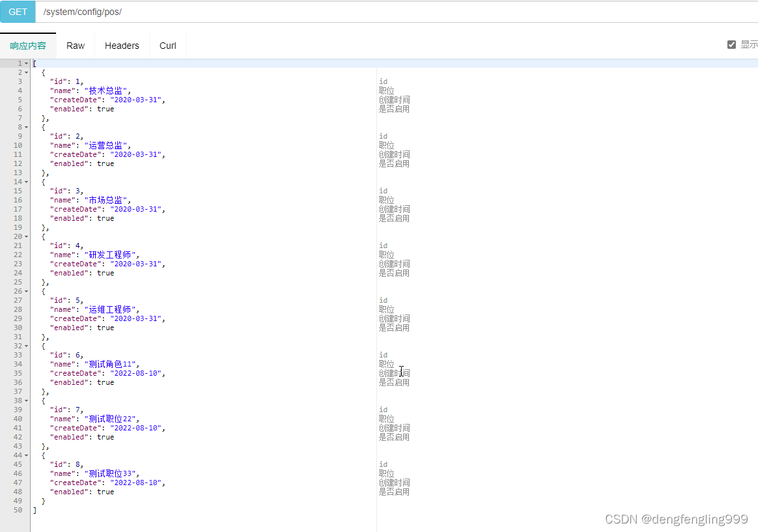The width and height of the screenshot is (758, 532).
Task: Collapse the object fold arrow at line 14
Action: 27,182
